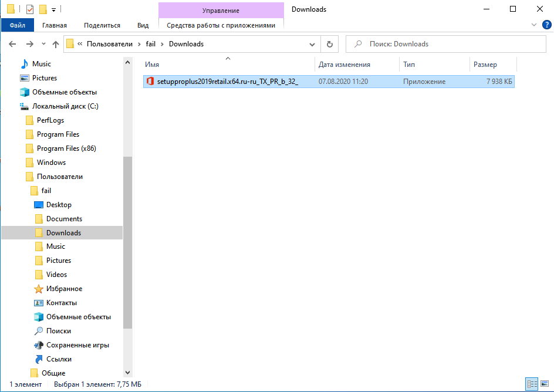Switch to details view in status bar
Screen dimensions: 554x392
pyautogui.click(x=532, y=384)
